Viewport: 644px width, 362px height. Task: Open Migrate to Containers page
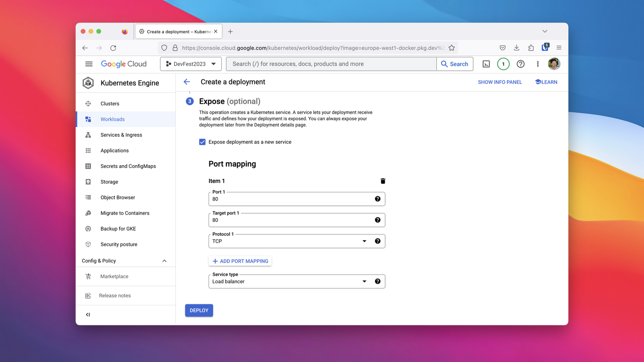click(126, 213)
